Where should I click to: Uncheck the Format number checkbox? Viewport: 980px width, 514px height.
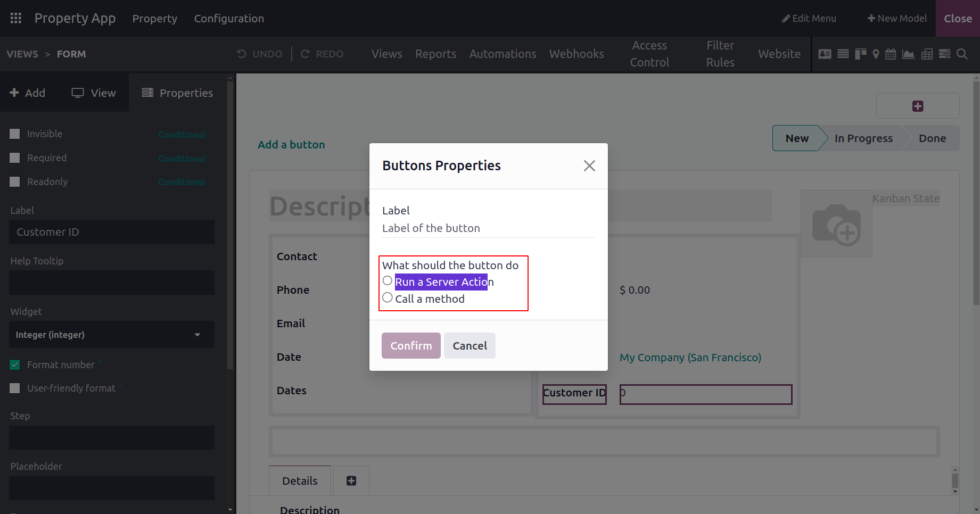15,365
